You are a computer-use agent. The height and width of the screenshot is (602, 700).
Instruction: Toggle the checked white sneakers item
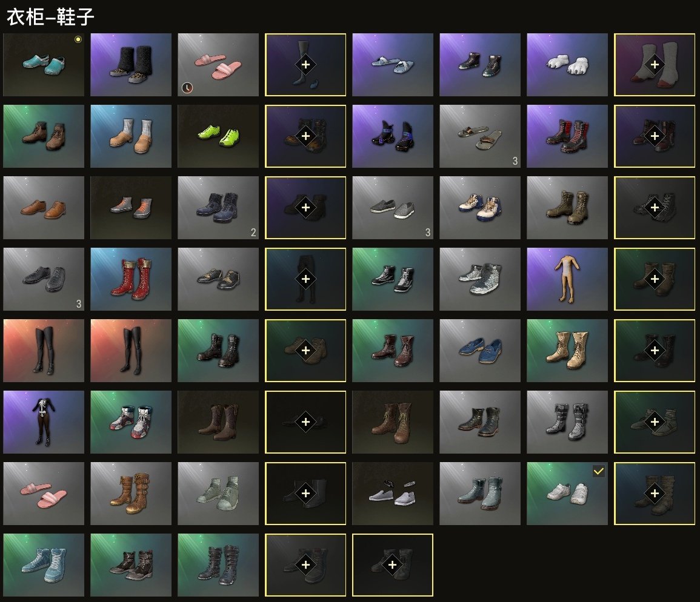click(x=567, y=493)
